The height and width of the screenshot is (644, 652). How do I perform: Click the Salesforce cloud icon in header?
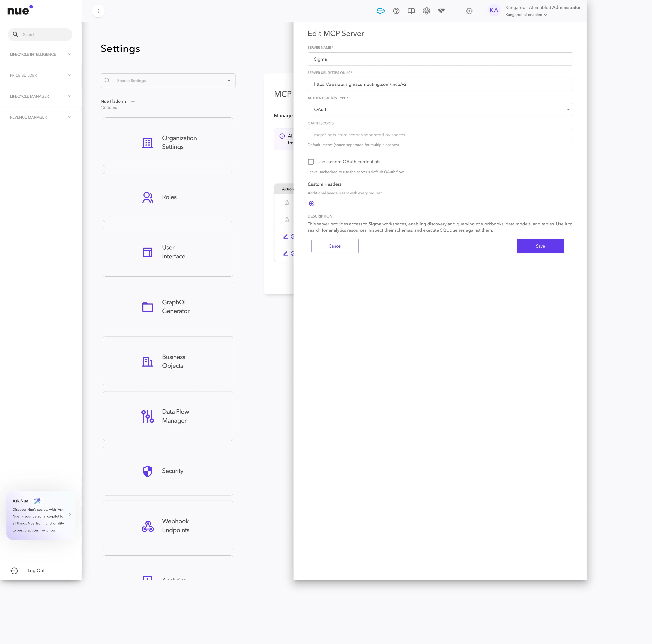pos(380,11)
